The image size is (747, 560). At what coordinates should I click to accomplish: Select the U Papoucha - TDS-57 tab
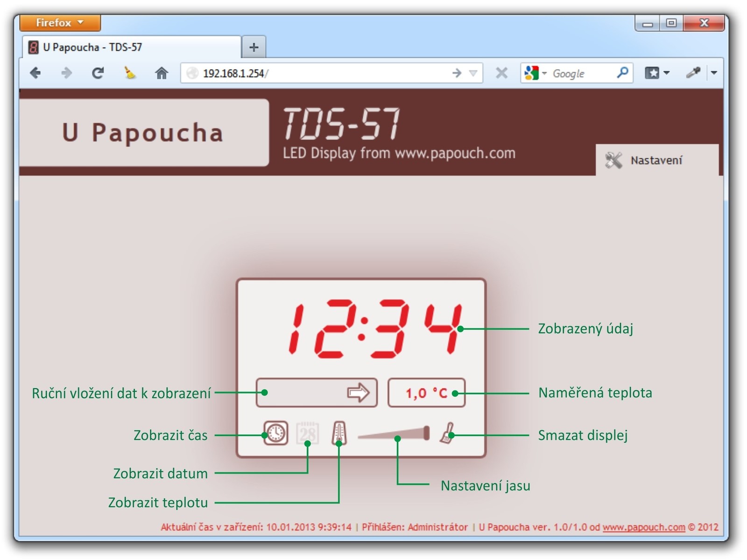(x=131, y=47)
